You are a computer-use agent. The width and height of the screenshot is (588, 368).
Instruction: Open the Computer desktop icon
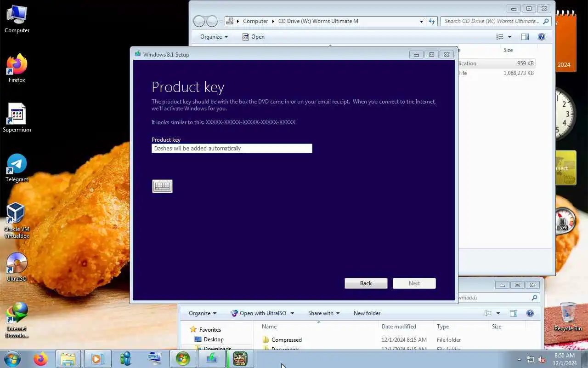pyautogui.click(x=17, y=19)
